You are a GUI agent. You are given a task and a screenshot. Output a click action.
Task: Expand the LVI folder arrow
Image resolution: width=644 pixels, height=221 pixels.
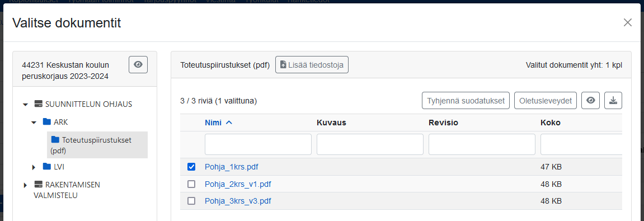[x=34, y=167]
